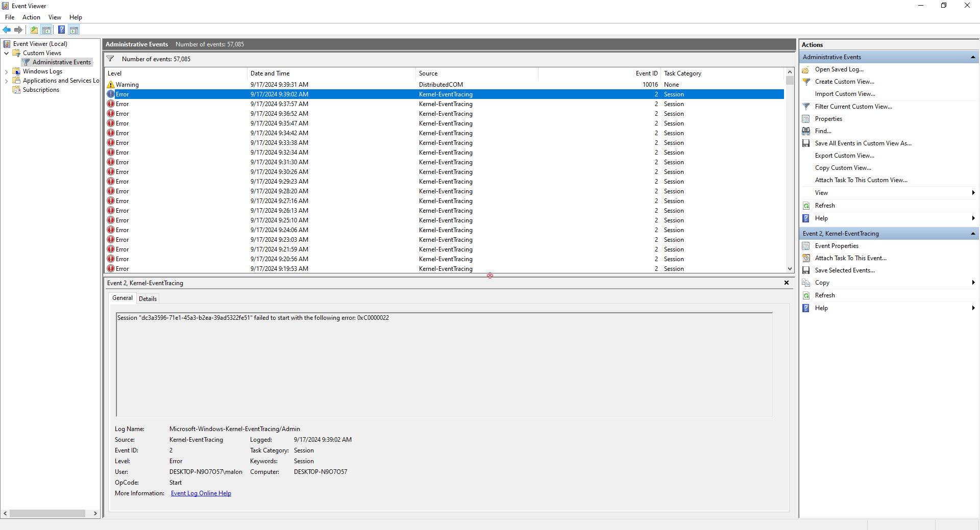Select Administrative Events in the tree

(62, 62)
